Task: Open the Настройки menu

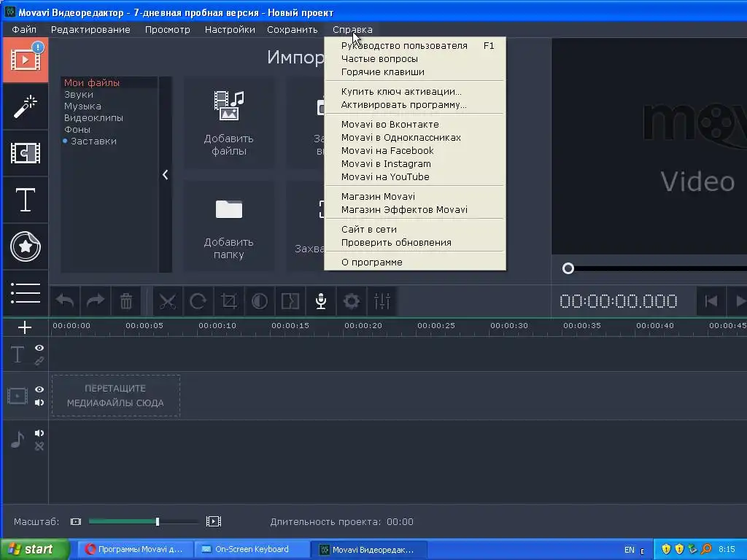Action: tap(230, 29)
